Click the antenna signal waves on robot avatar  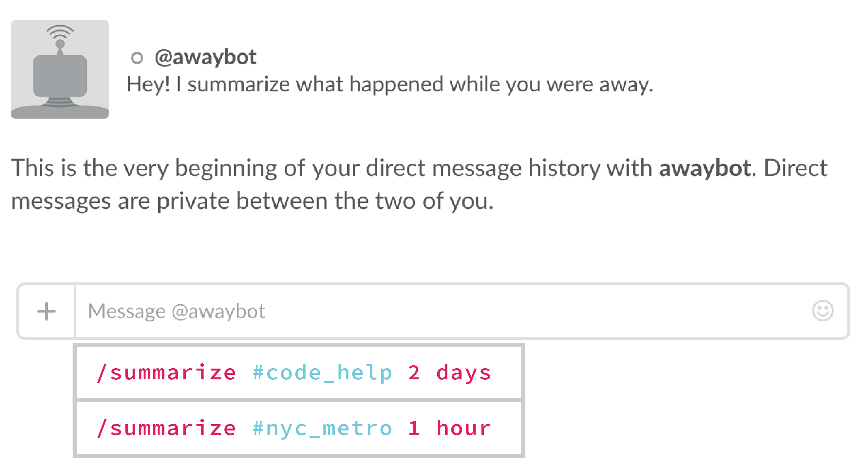click(60, 32)
